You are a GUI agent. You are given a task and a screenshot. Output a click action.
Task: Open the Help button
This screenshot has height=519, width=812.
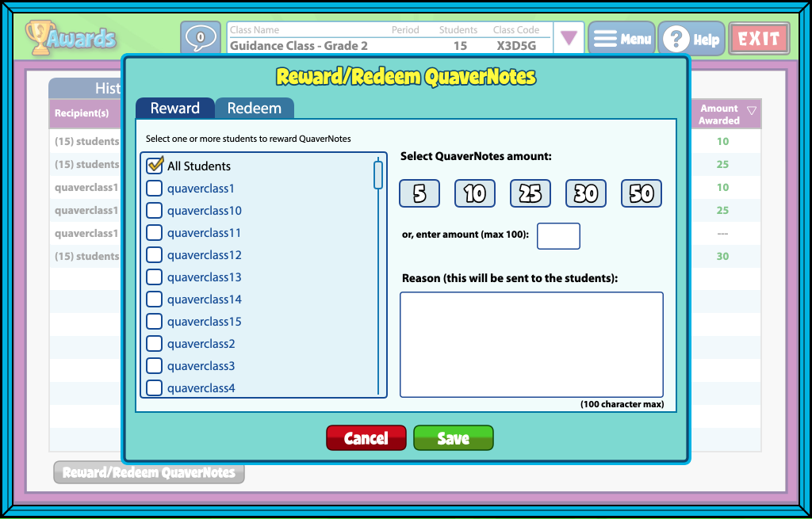click(x=691, y=38)
